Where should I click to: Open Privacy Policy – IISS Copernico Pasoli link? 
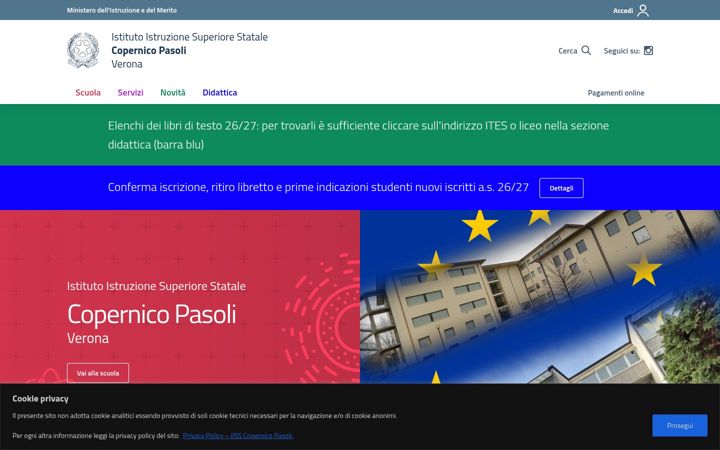click(238, 436)
